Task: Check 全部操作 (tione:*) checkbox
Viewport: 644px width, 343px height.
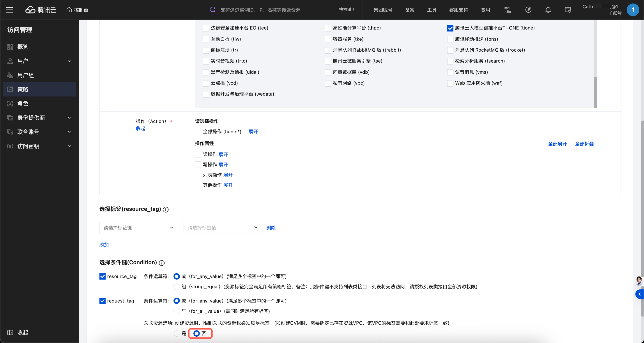Action: coord(198,132)
